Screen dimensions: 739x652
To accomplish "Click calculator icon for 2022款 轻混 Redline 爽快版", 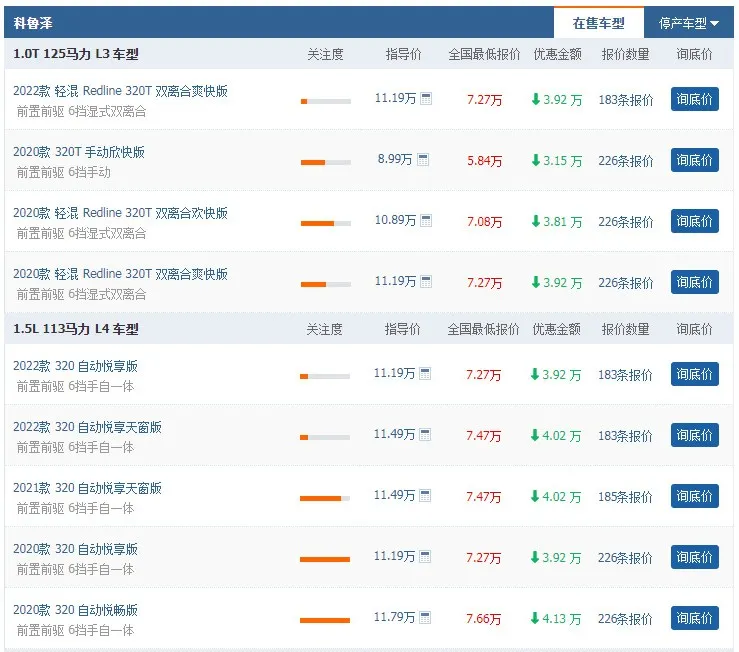I will point(426,99).
